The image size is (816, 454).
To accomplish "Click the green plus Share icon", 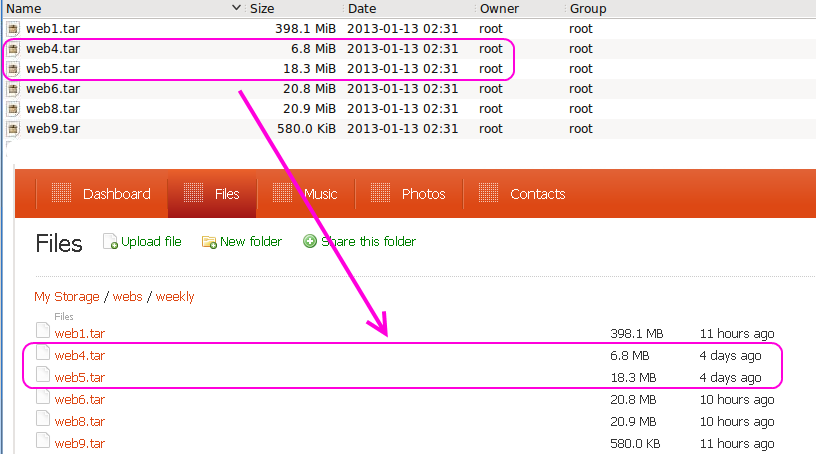I will 310,242.
